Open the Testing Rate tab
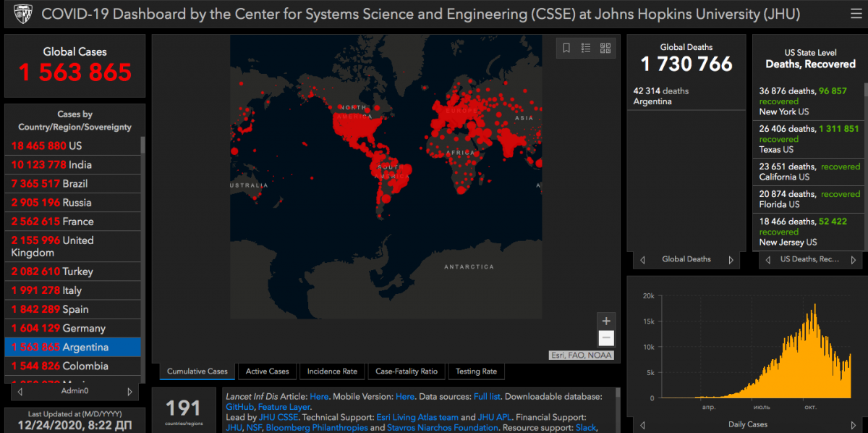Viewport: 868px width, 433px height. (475, 371)
